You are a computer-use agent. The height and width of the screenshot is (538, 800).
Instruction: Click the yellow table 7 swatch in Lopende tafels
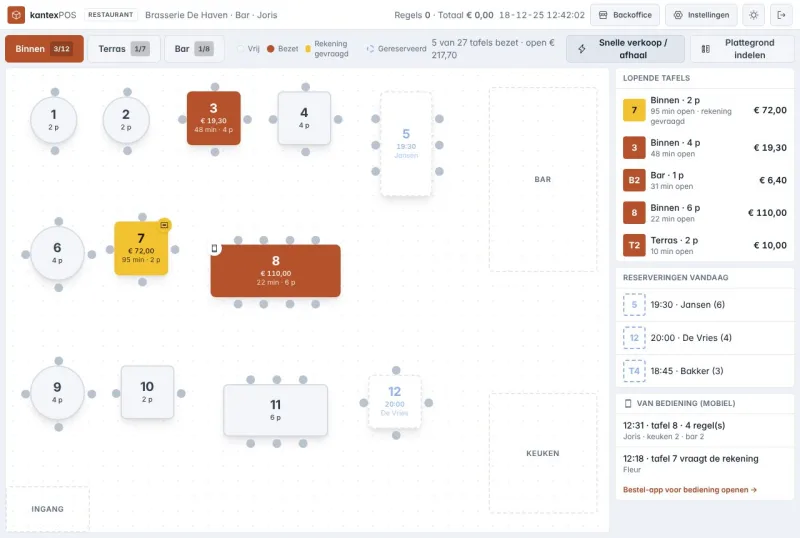pos(634,110)
